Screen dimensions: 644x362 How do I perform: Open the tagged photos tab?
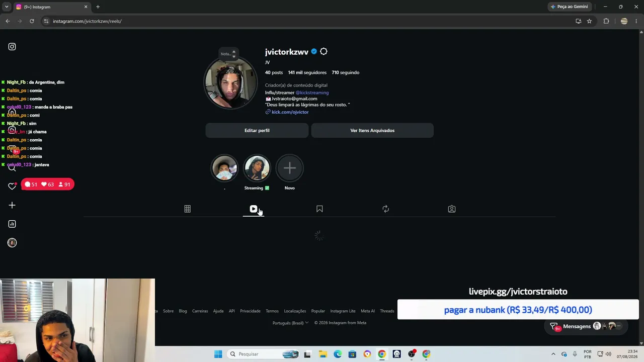coord(452,209)
